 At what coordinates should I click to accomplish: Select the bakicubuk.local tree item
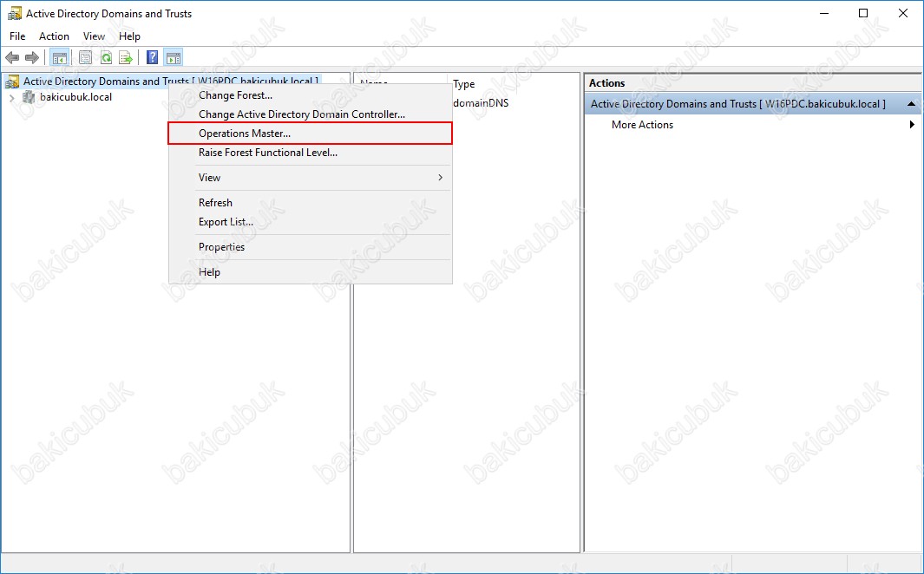[76, 97]
